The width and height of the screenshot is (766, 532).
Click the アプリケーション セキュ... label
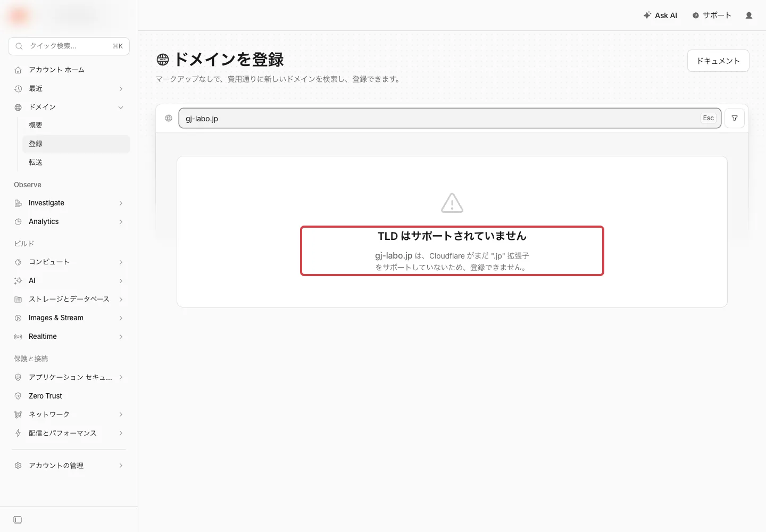click(x=70, y=377)
